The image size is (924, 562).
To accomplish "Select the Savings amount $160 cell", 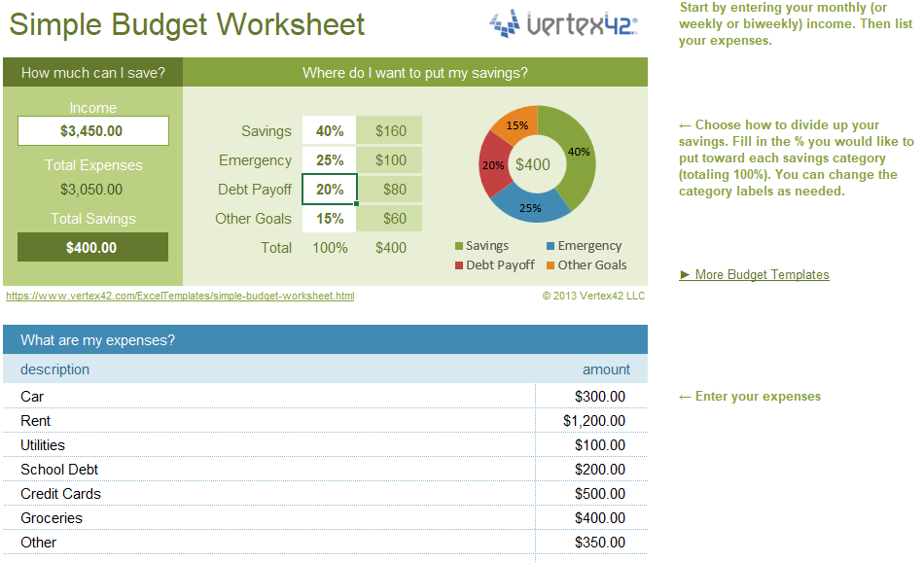I will (389, 131).
